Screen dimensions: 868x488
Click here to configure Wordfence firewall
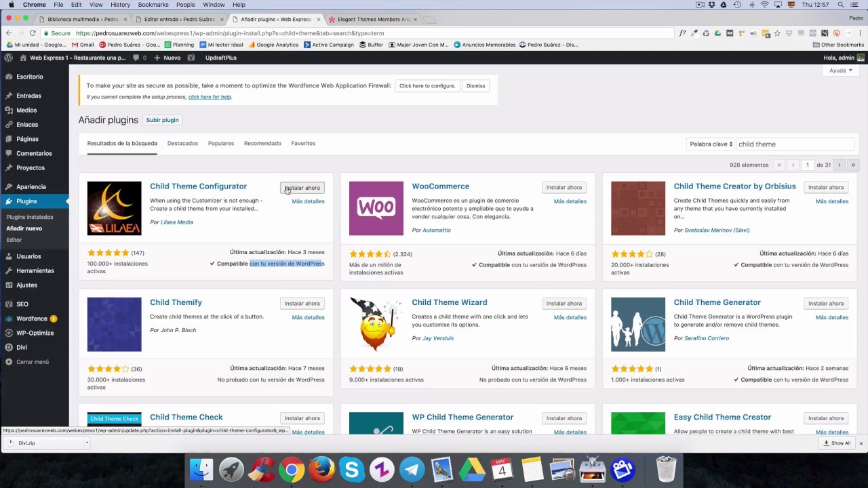pos(427,86)
